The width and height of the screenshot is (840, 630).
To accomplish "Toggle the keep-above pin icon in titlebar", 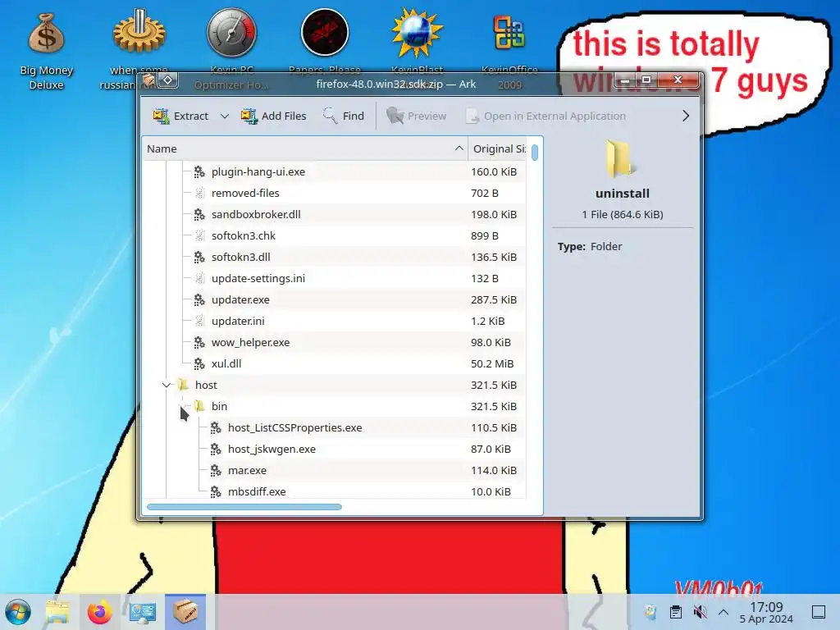I will (x=168, y=80).
